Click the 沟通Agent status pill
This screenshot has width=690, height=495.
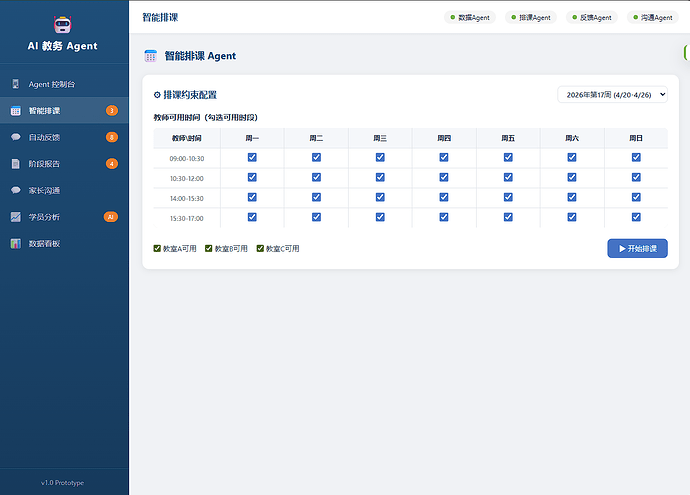tap(653, 17)
